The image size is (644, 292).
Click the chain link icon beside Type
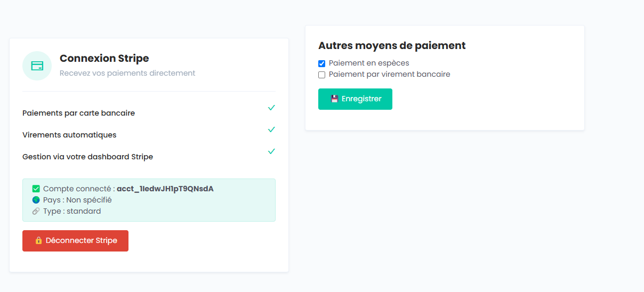coord(36,211)
